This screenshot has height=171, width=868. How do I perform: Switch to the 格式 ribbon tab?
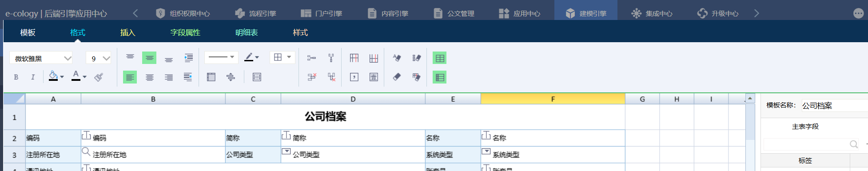[78, 32]
